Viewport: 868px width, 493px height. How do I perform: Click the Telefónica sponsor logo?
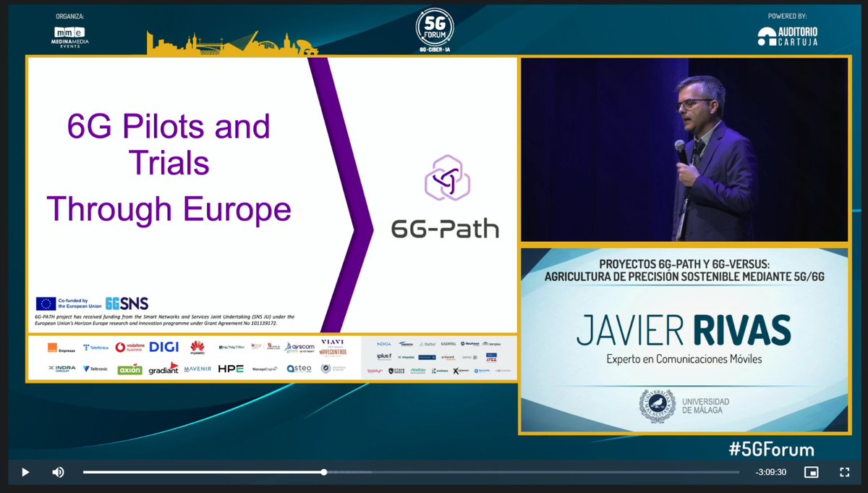(x=96, y=348)
